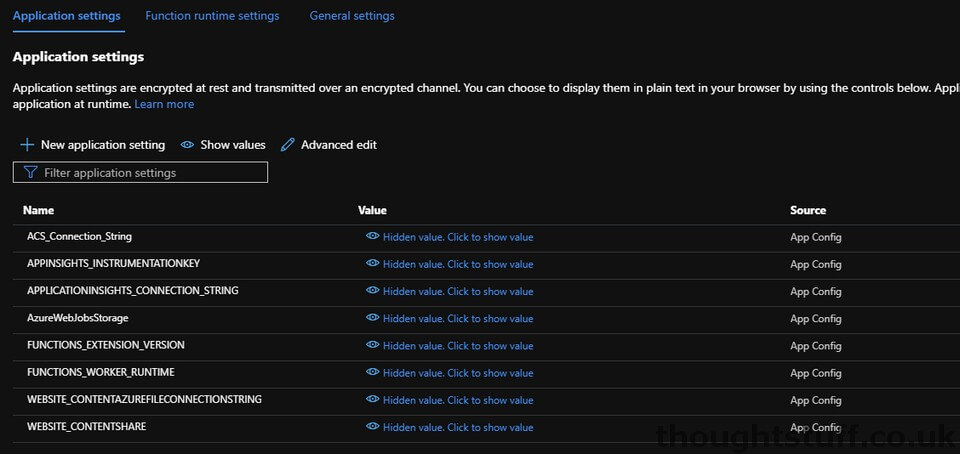This screenshot has height=454, width=960.
Task: Click the eye icon in the AzureWebJobsStorage row
Action: [372, 318]
